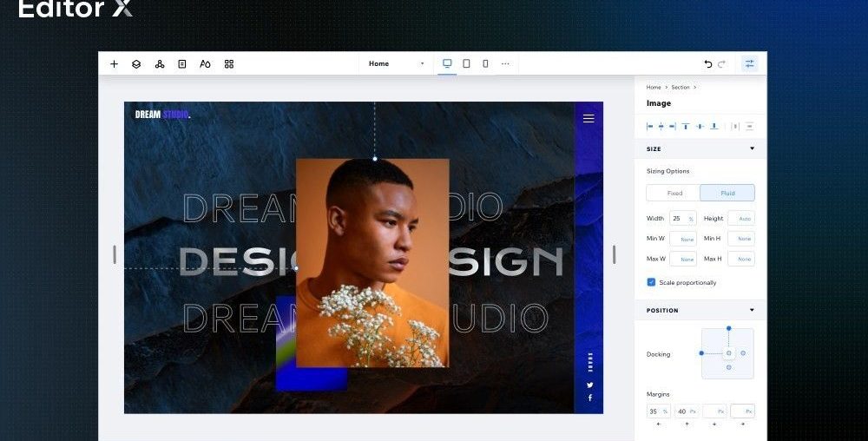Switch to tablet breakpoint icon
Image resolution: width=868 pixels, height=441 pixels.
coord(467,63)
